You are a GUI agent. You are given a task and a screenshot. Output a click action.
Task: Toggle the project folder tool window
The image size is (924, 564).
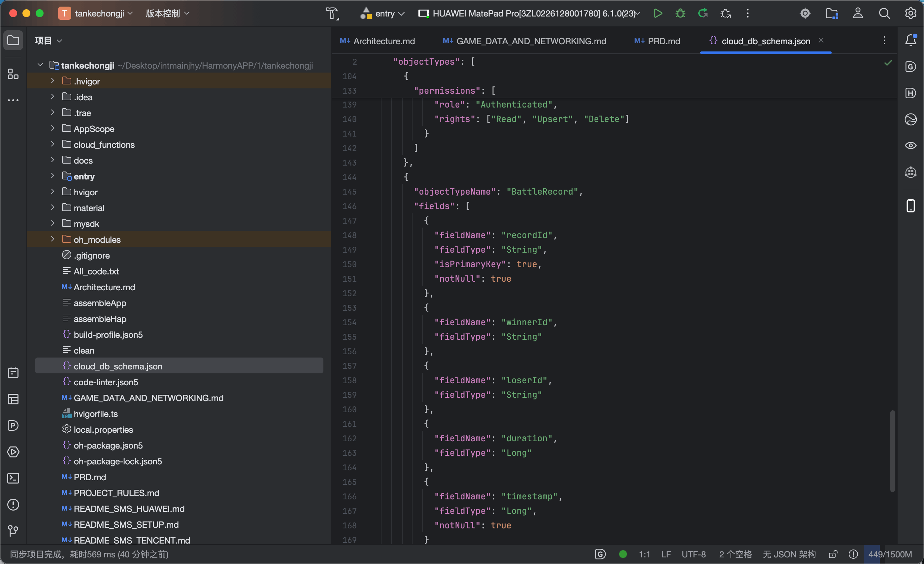pos(13,40)
